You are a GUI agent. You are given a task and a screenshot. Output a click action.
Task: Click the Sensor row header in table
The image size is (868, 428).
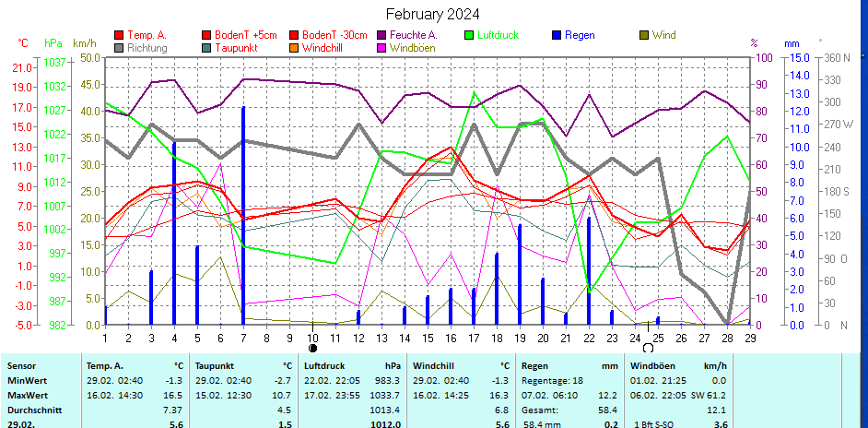click(21, 366)
